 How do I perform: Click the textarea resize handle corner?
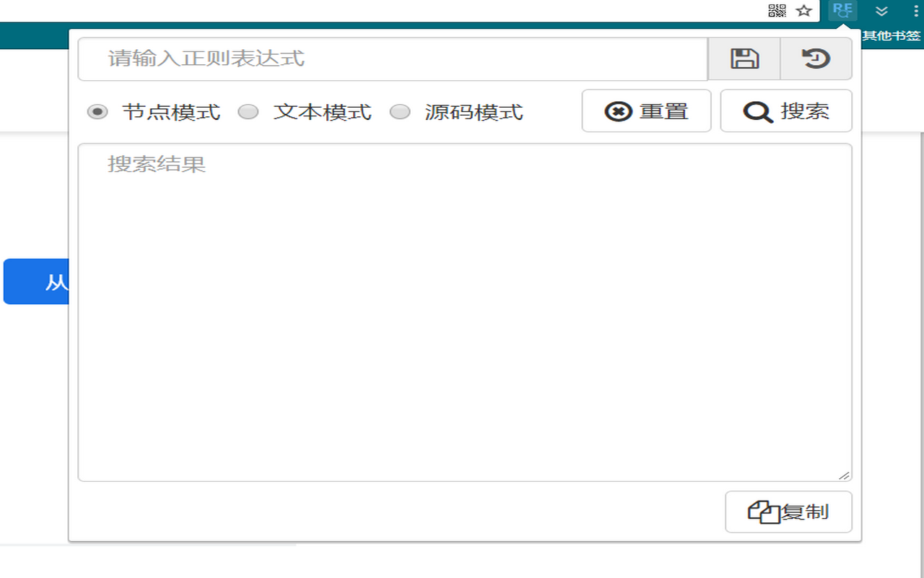tap(844, 475)
